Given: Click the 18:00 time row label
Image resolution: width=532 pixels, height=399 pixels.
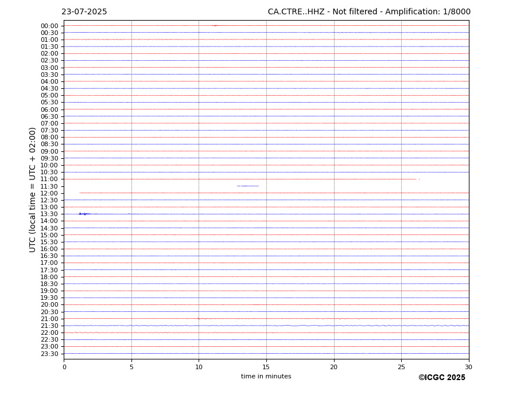Looking at the screenshot, I should pyautogui.click(x=49, y=277).
